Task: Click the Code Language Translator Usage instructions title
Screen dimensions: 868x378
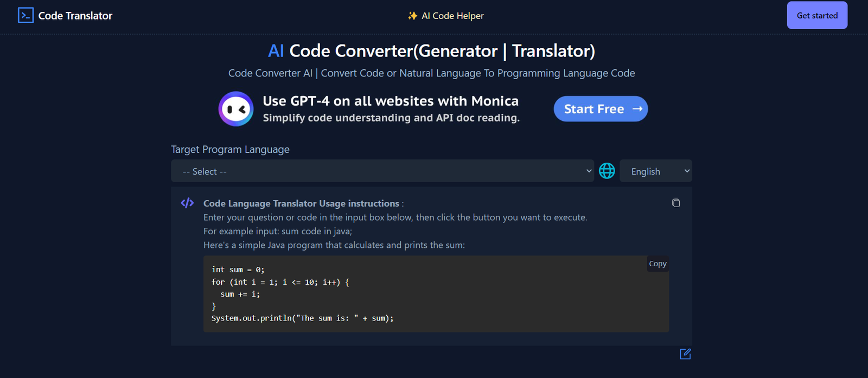Action: 301,203
